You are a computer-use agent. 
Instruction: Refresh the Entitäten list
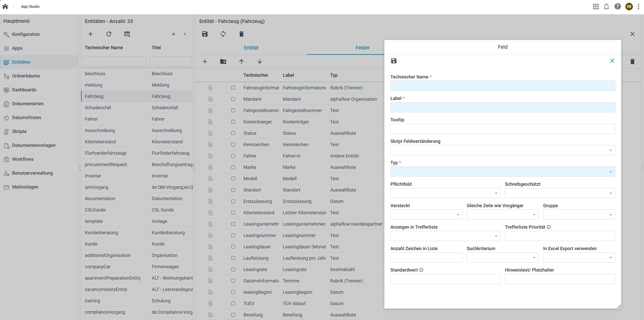click(109, 34)
